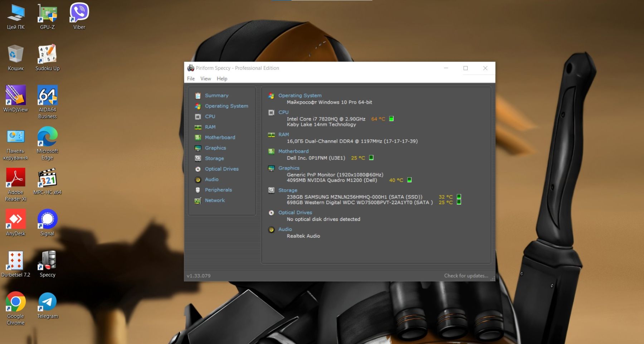Select the Peripherals mouse icon in sidebar
Screen dimensions: 644x344
click(198, 190)
